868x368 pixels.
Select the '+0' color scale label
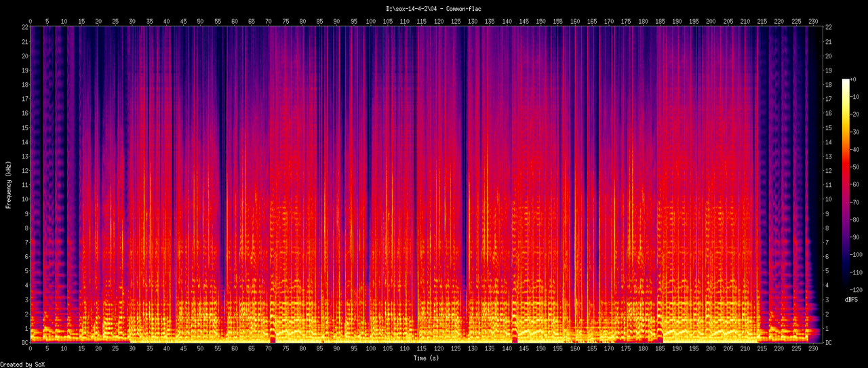click(x=854, y=79)
